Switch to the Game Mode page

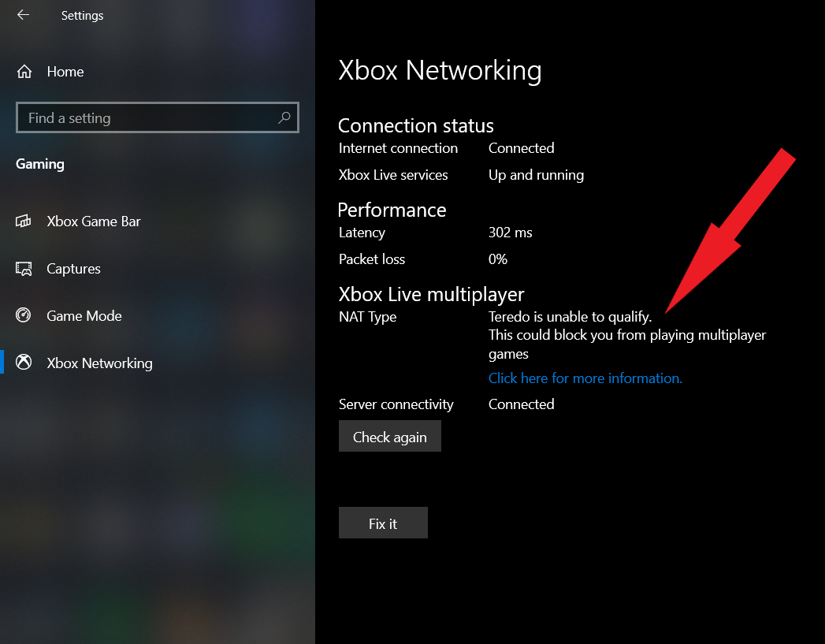84,316
